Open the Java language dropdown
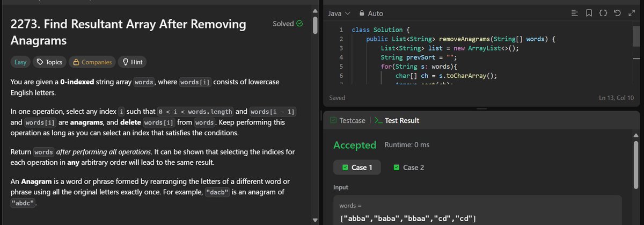 [339, 13]
